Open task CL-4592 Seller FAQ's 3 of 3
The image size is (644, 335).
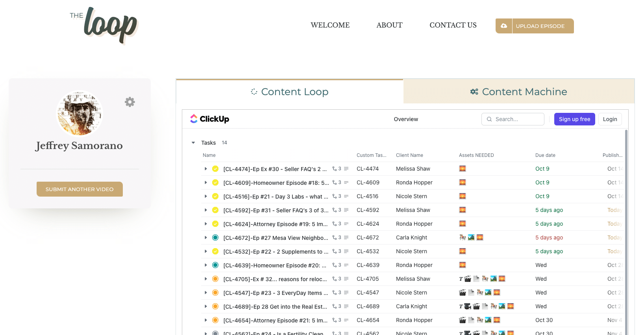[276, 210]
